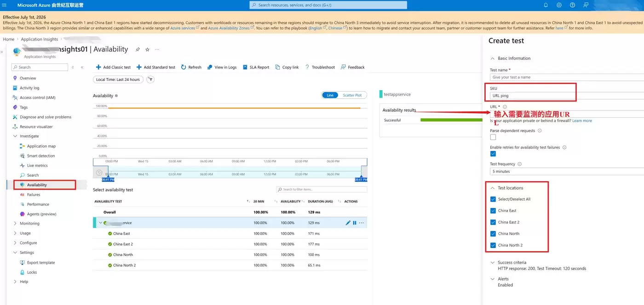Open the filter icon beside time range

[x=150, y=80]
